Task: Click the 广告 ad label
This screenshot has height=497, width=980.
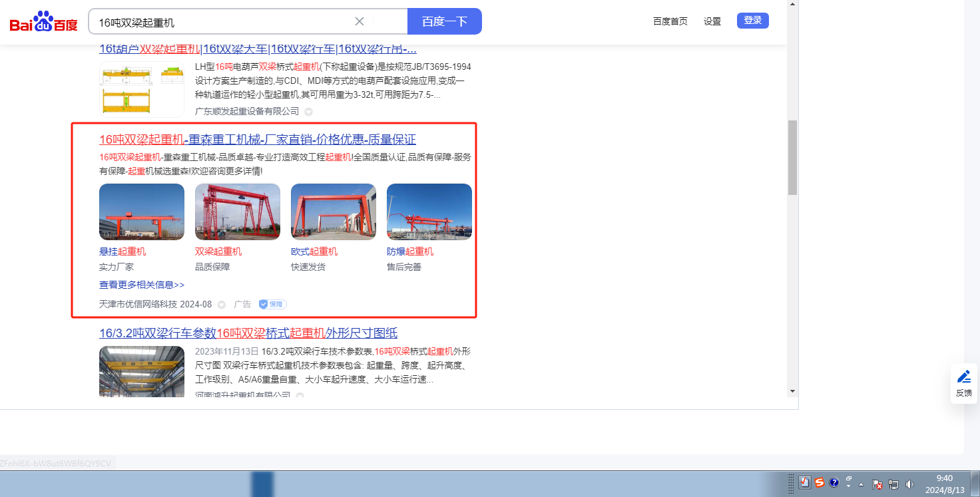Action: click(242, 304)
